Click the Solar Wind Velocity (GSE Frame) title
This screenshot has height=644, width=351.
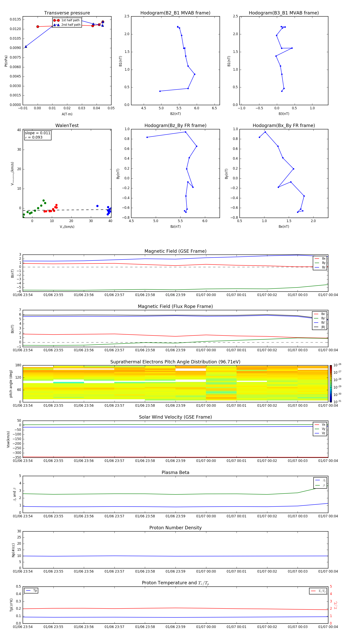click(175, 417)
